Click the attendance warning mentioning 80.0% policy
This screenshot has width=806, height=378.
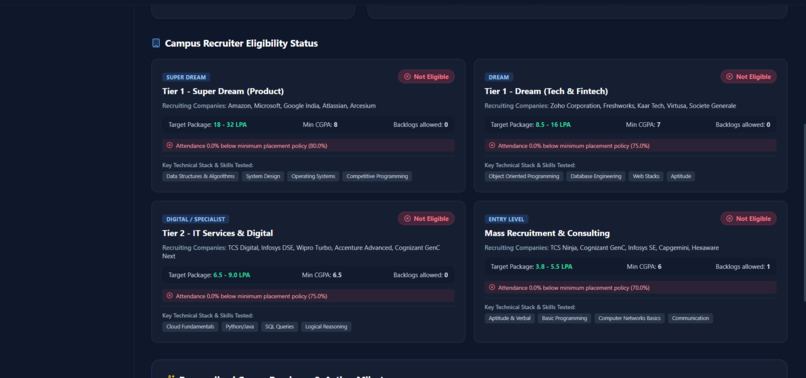click(308, 146)
